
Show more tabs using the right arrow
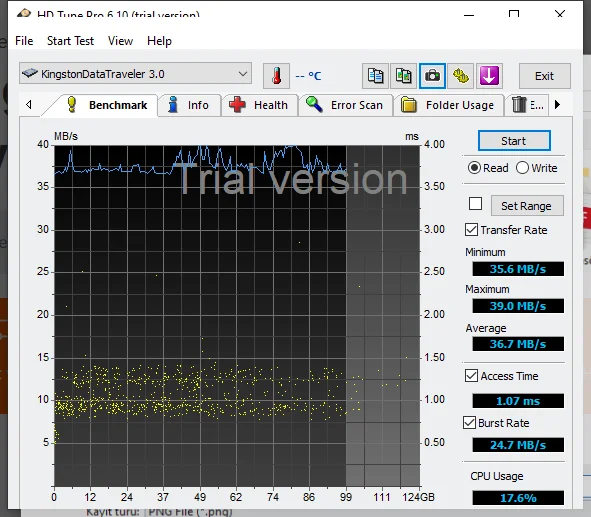(x=558, y=104)
